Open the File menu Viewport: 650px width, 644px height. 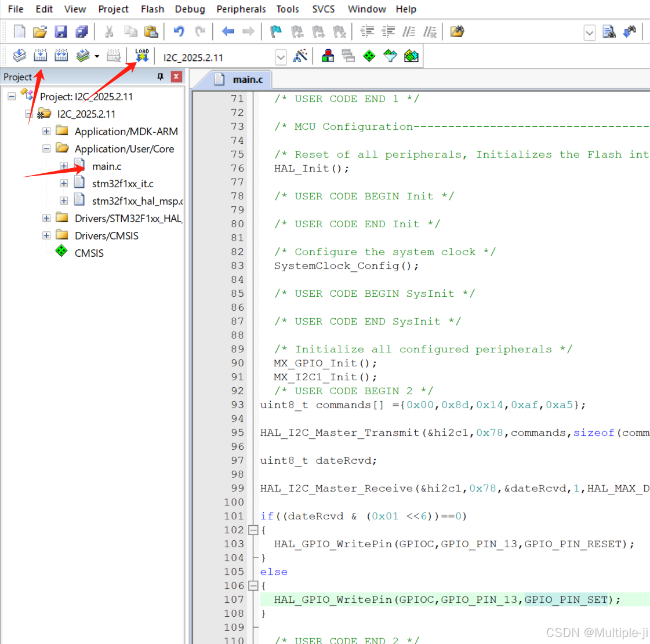15,9
